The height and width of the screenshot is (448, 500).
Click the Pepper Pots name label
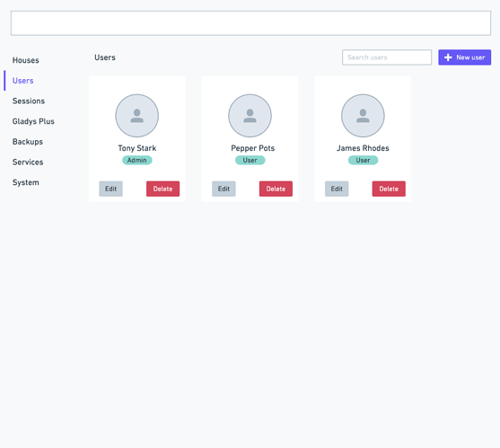click(252, 148)
